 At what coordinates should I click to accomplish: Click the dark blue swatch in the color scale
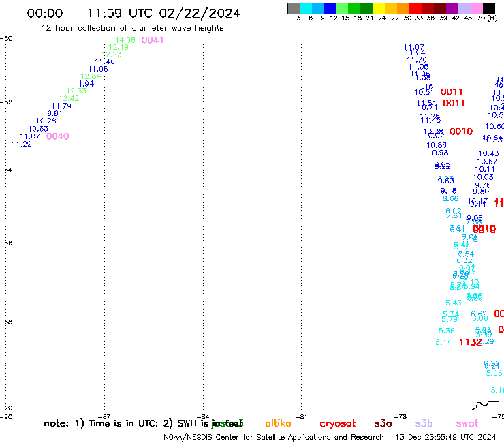pos(330,9)
